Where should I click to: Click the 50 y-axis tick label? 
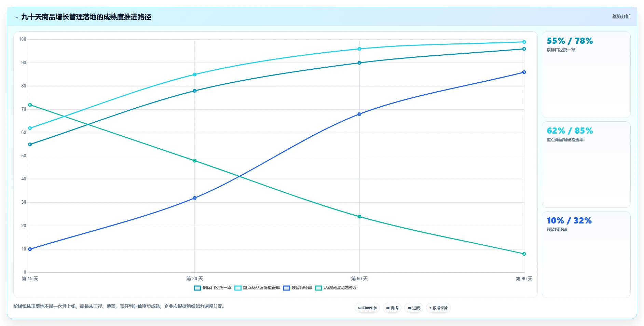point(24,156)
